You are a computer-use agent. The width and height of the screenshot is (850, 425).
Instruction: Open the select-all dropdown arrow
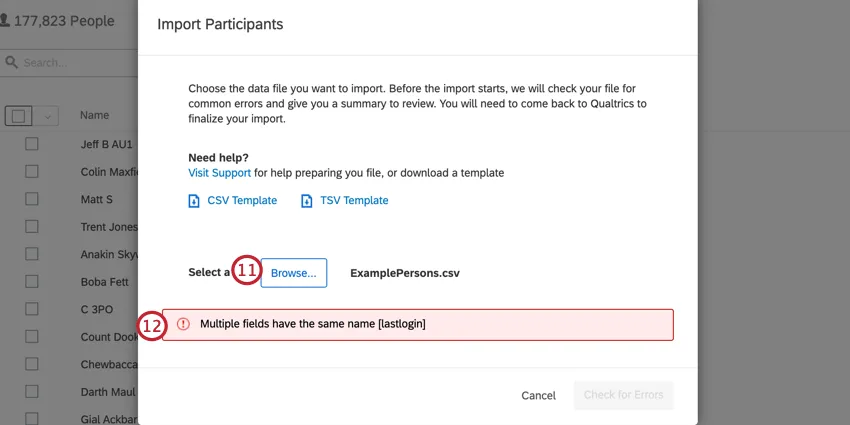47,116
